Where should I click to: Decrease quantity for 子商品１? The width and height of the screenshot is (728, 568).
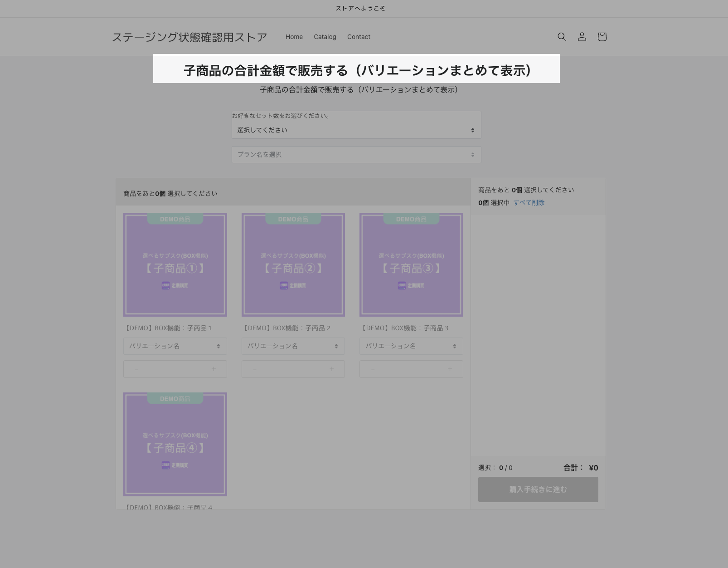[136, 369]
